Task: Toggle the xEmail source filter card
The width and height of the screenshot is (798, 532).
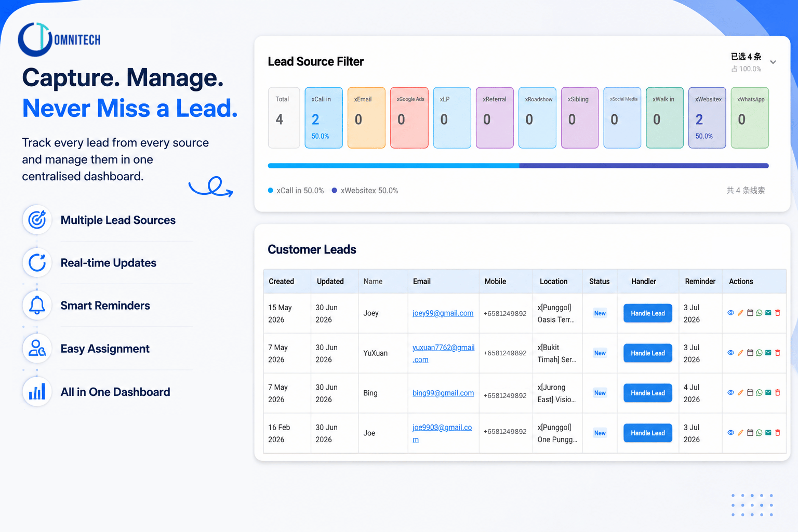Action: coord(366,117)
